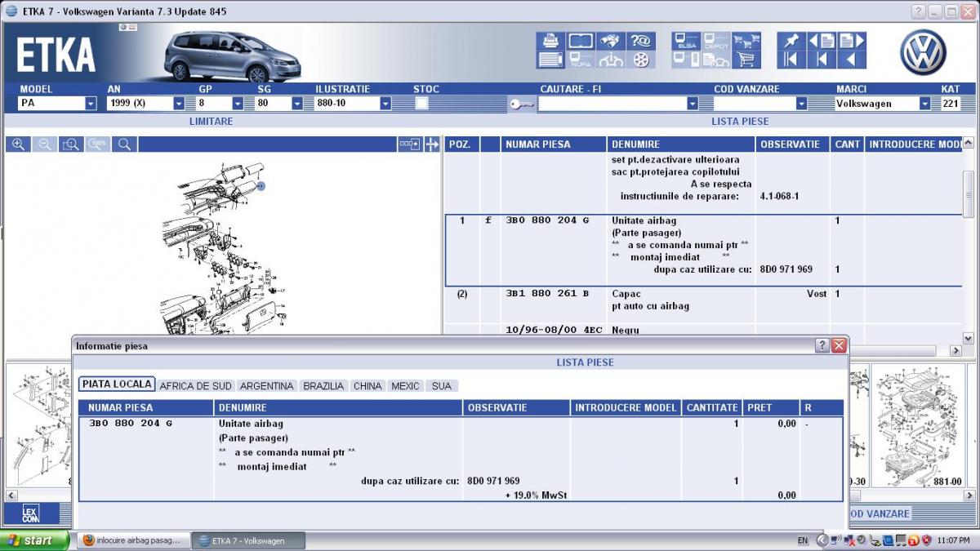Click the printer icon in the toolbar
The image size is (980, 551).
pos(550,41)
